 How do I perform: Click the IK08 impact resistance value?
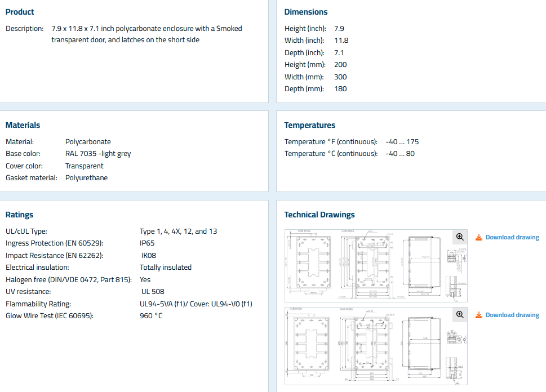click(149, 255)
